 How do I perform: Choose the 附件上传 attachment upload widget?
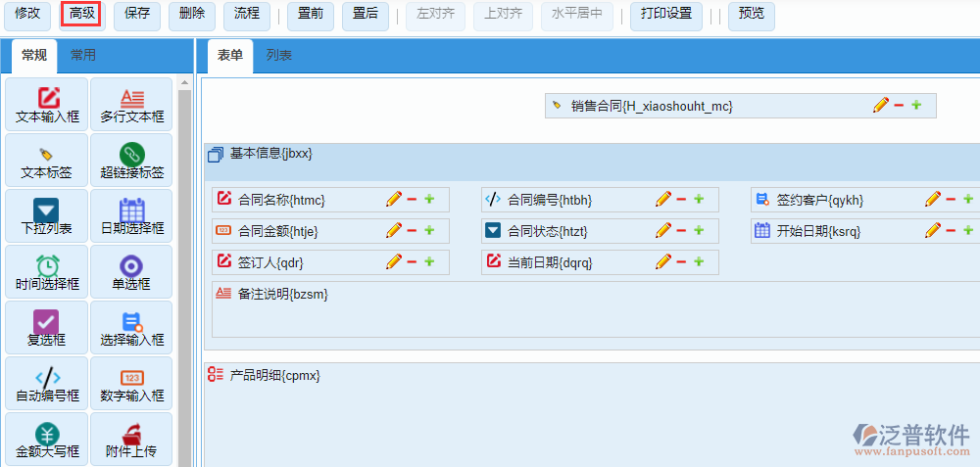(x=131, y=441)
